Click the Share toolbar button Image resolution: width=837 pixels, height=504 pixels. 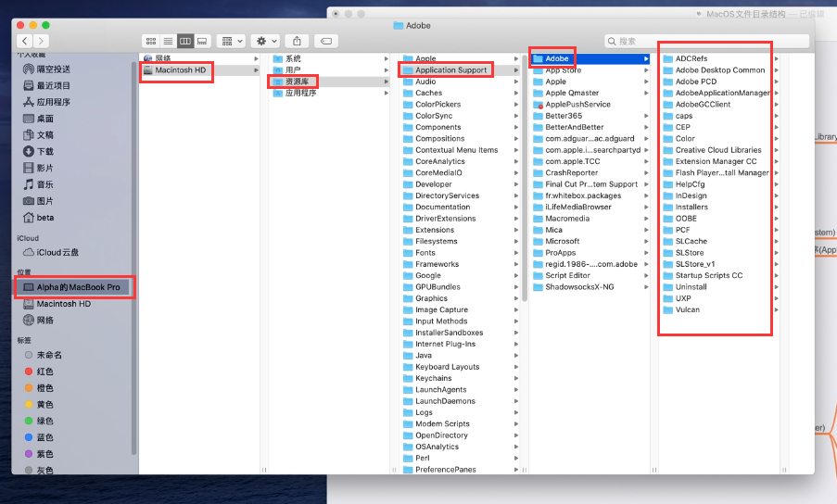tap(297, 41)
